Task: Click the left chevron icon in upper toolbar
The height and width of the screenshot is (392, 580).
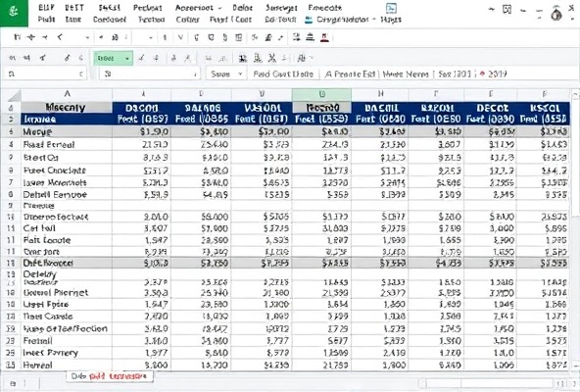Action: tap(60, 36)
